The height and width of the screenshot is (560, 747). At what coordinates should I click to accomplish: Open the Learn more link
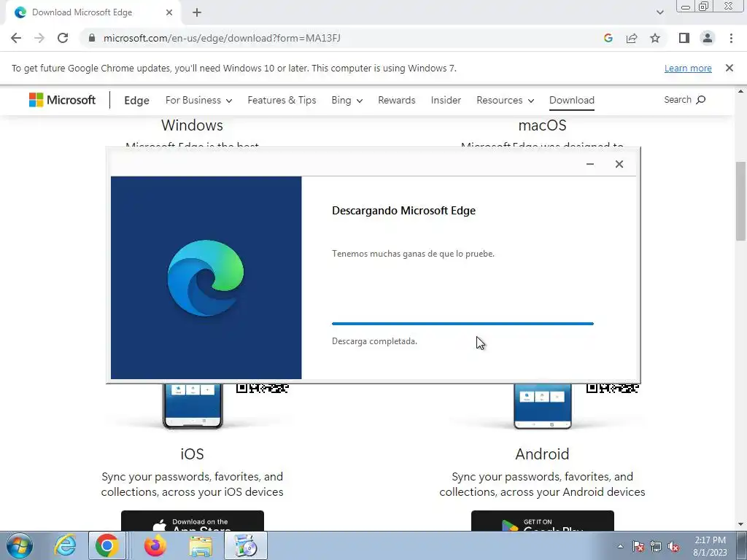(688, 68)
